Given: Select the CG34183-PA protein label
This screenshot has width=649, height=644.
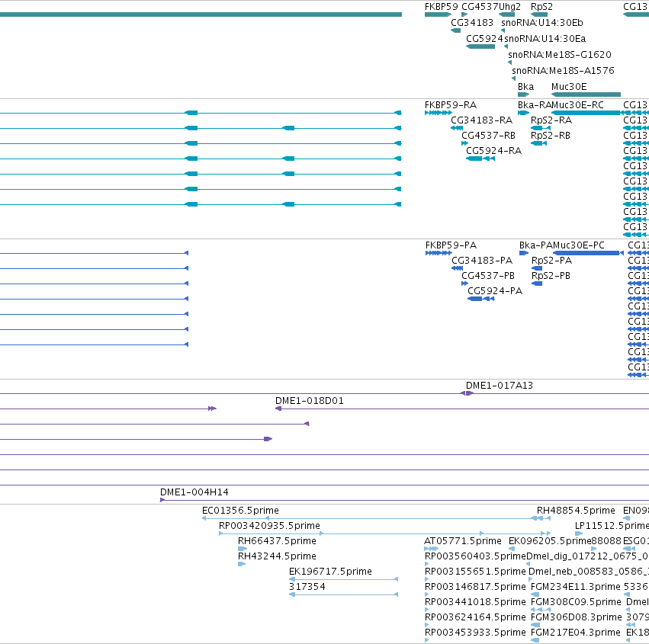Looking at the screenshot, I should pos(482,261).
